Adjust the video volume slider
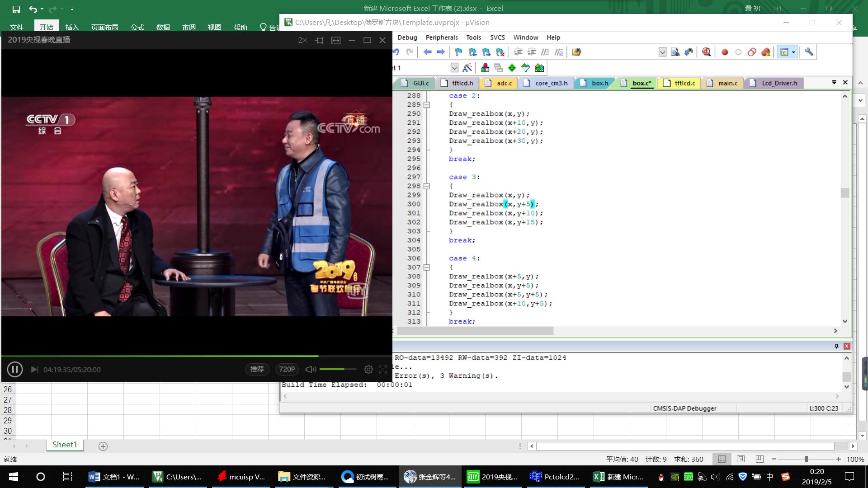 point(337,369)
